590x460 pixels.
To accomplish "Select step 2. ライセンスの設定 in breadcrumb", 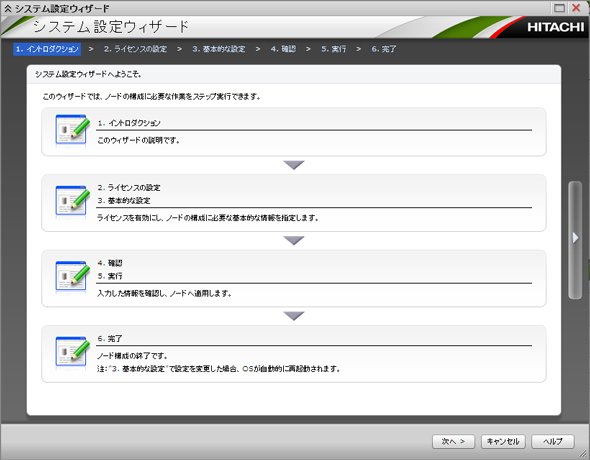I will [x=135, y=49].
